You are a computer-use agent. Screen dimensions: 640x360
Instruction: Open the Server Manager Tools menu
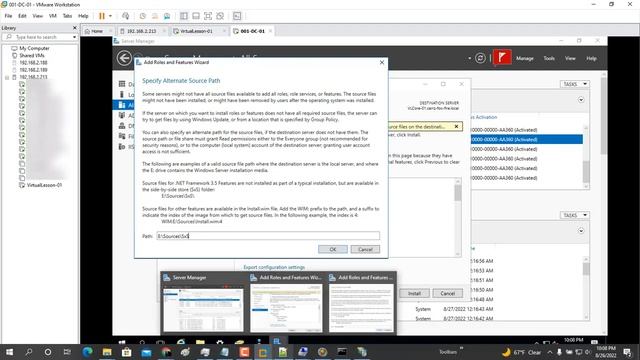tap(549, 58)
